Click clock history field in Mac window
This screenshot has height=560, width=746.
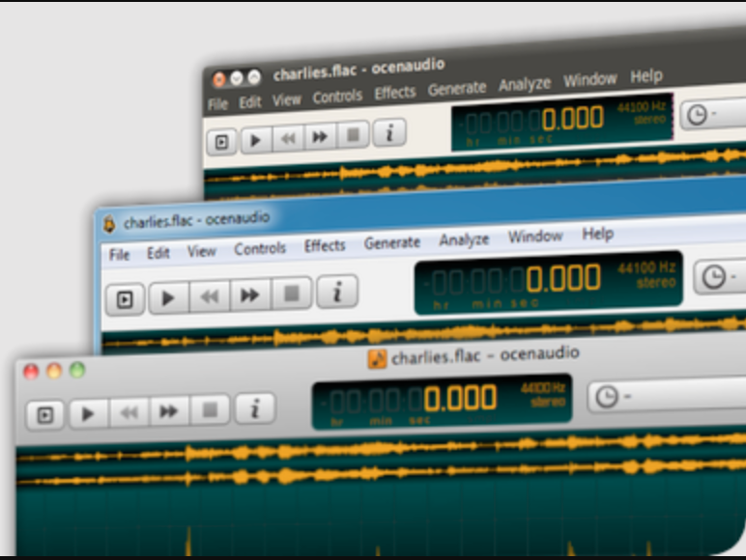(x=667, y=395)
